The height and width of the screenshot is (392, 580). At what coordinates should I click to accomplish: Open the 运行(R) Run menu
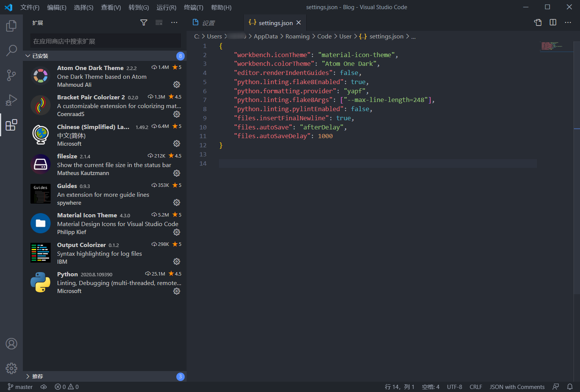pyautogui.click(x=166, y=7)
